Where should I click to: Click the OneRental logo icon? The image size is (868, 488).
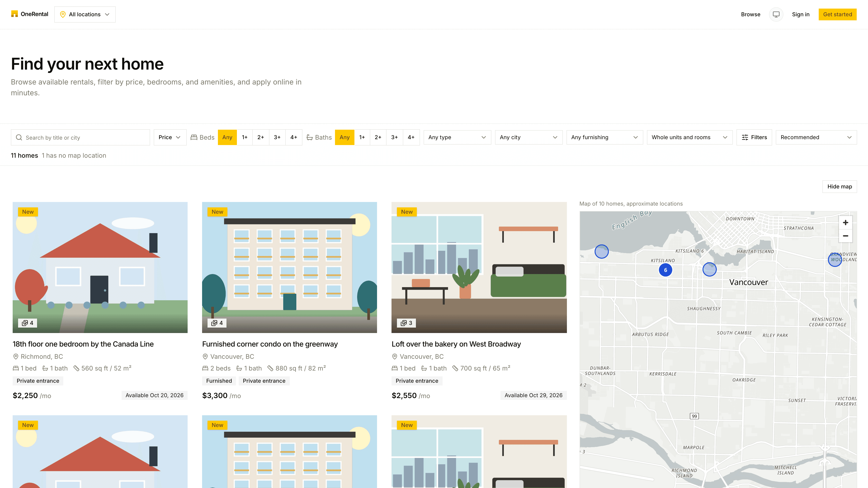click(x=14, y=14)
